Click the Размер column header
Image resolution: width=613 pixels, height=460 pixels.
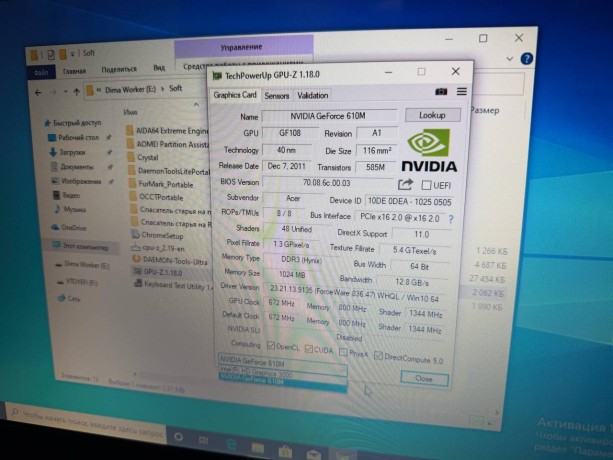tap(485, 111)
